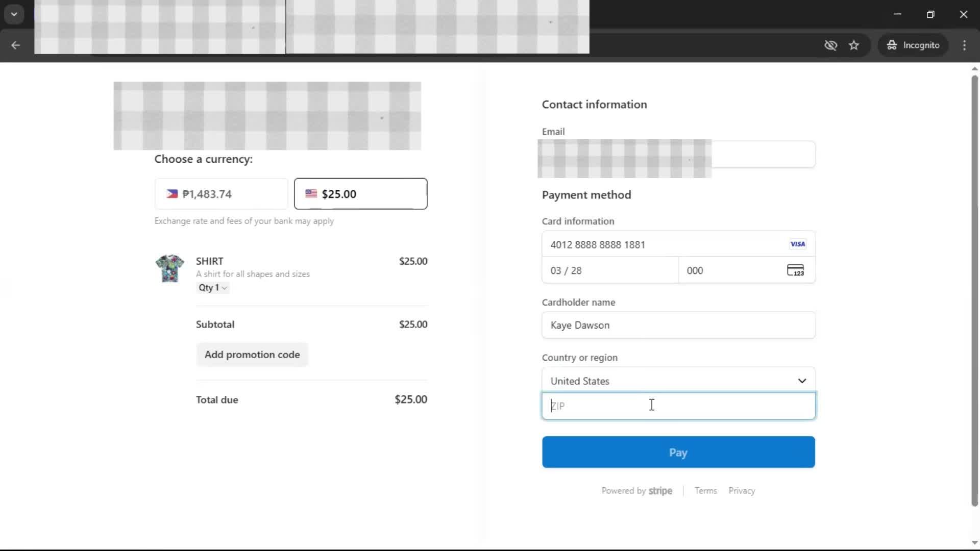Select US dollar $25.00 currency

click(360, 194)
